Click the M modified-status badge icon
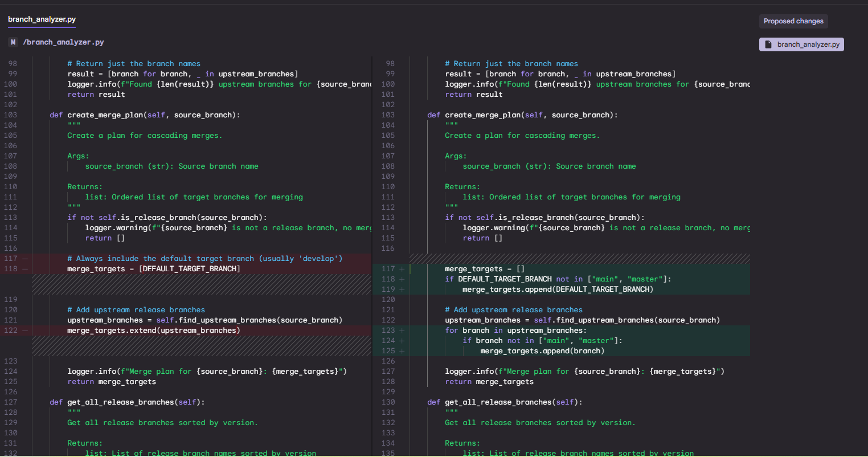 [x=13, y=42]
